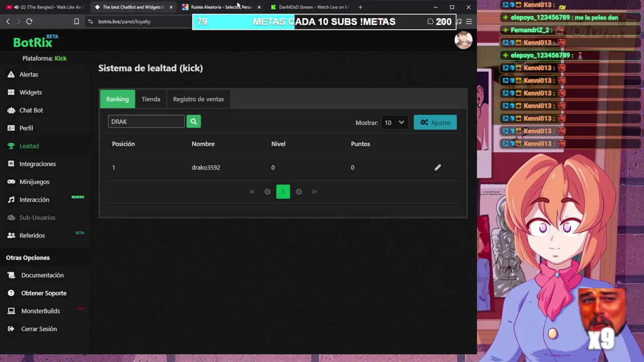
Task: Click the botrix.live address bar
Action: pos(124,21)
